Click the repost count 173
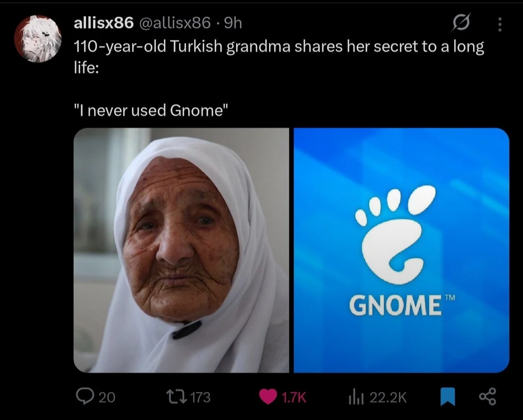The height and width of the screenshot is (420, 523). tap(201, 397)
